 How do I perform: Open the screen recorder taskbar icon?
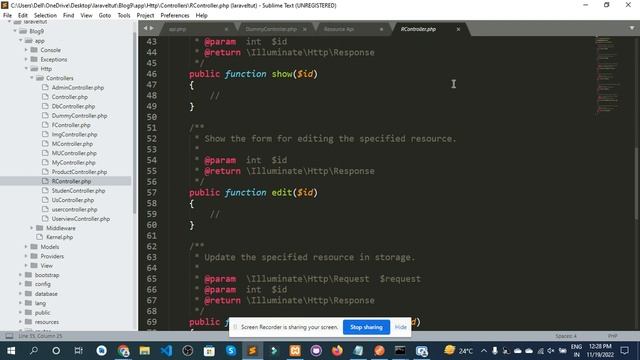click(x=421, y=351)
